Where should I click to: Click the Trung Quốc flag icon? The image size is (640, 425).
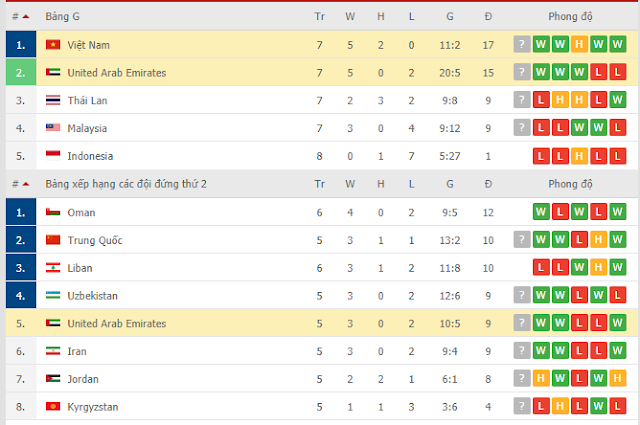click(x=53, y=240)
